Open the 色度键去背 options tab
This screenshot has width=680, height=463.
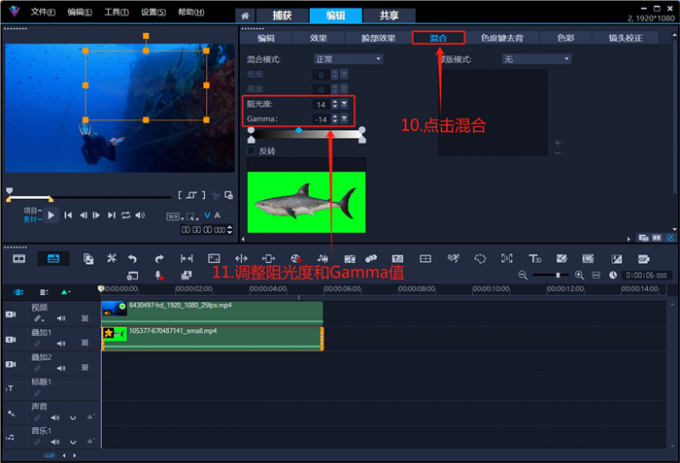(502, 38)
